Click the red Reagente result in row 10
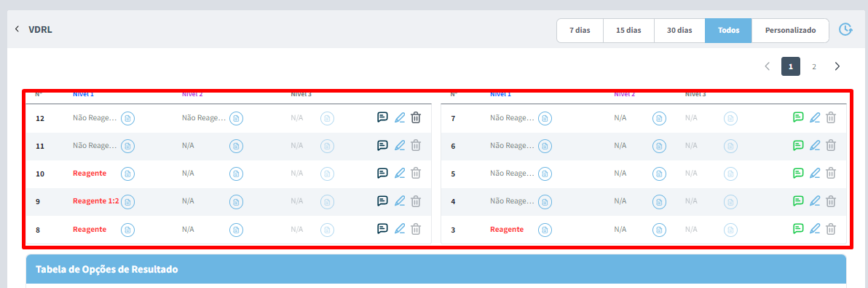The height and width of the screenshot is (288, 868). (x=89, y=174)
